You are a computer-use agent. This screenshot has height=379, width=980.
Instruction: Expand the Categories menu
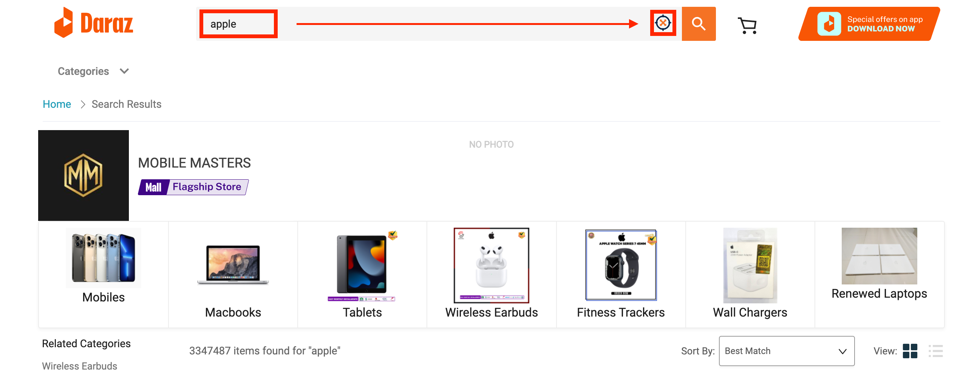[x=94, y=71]
